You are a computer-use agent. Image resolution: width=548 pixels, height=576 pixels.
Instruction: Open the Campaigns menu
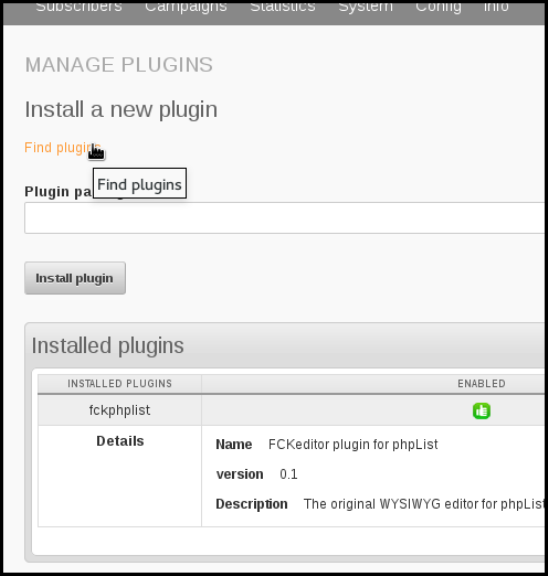(x=186, y=7)
